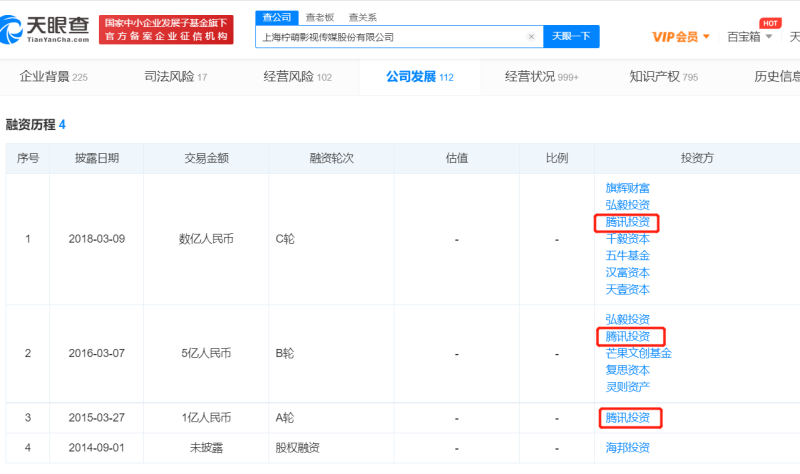The width and height of the screenshot is (800, 474).
Task: Clear search box with the X icon
Action: (531, 37)
